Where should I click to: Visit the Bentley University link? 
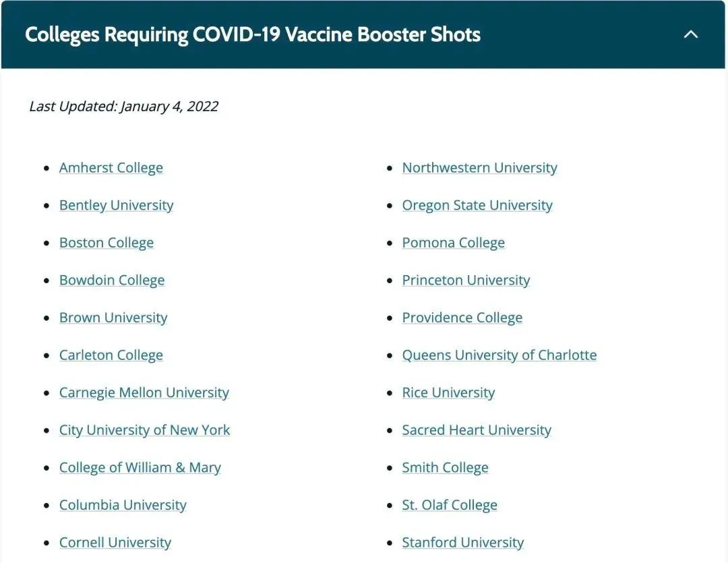pos(116,206)
